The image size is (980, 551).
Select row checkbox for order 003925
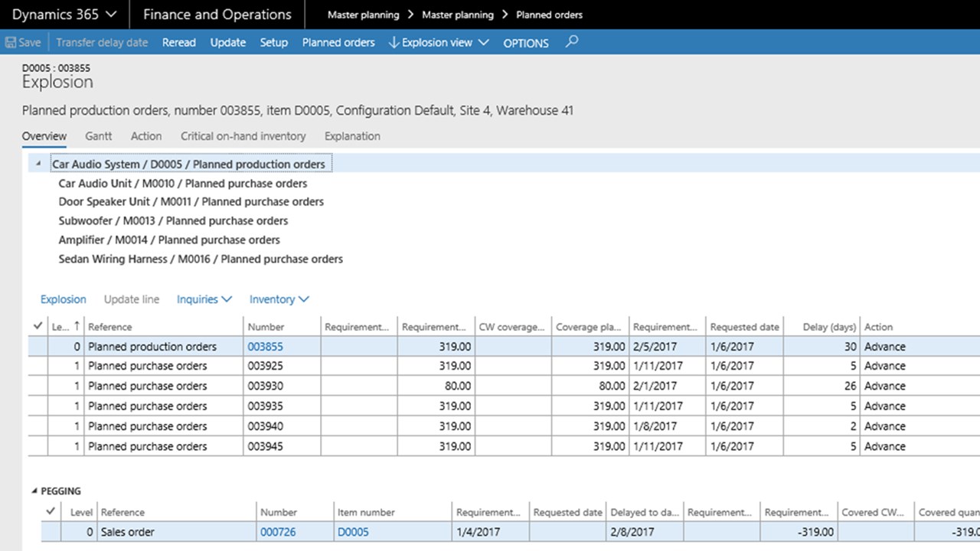[x=38, y=366]
